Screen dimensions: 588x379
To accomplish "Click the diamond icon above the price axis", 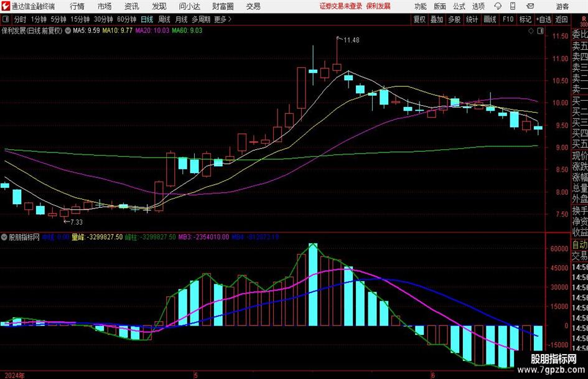I will 531,31.
